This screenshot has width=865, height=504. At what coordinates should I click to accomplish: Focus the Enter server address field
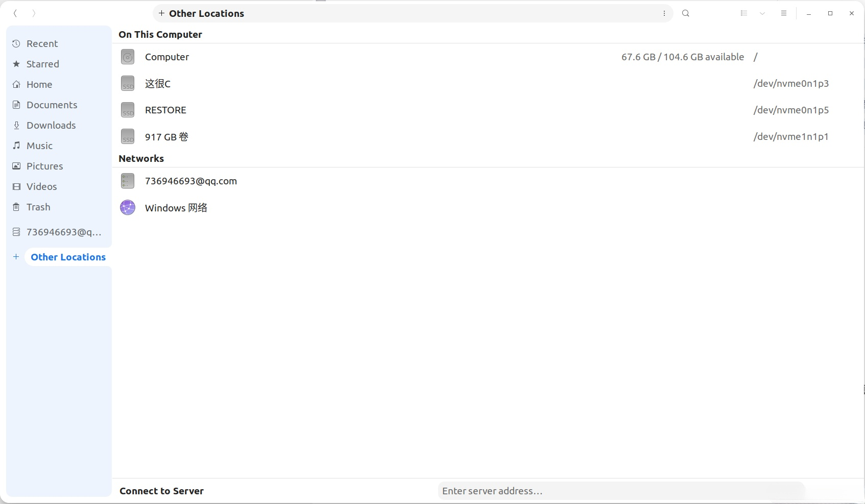tap(621, 491)
